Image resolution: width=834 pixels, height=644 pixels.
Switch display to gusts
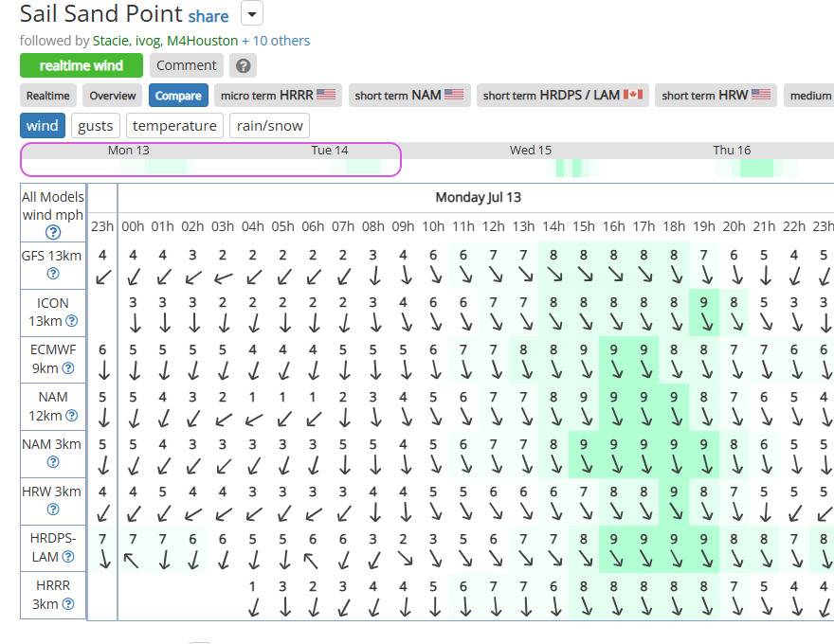(x=96, y=126)
